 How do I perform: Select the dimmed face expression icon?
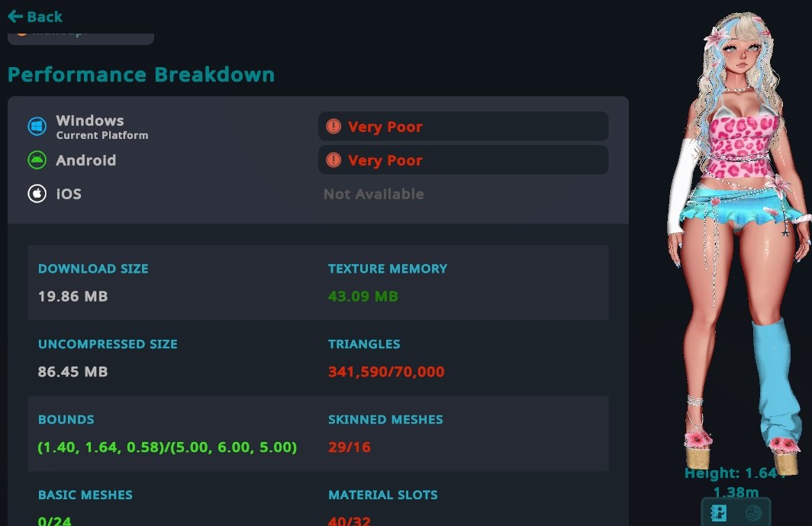pos(753,513)
